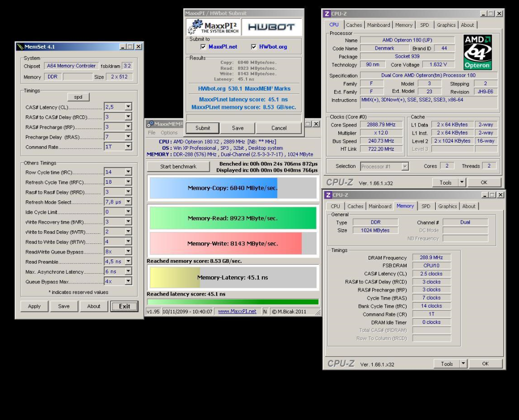Click the AMD Opteron 64 logo
This screenshot has width=519, height=420.
pyautogui.click(x=477, y=52)
